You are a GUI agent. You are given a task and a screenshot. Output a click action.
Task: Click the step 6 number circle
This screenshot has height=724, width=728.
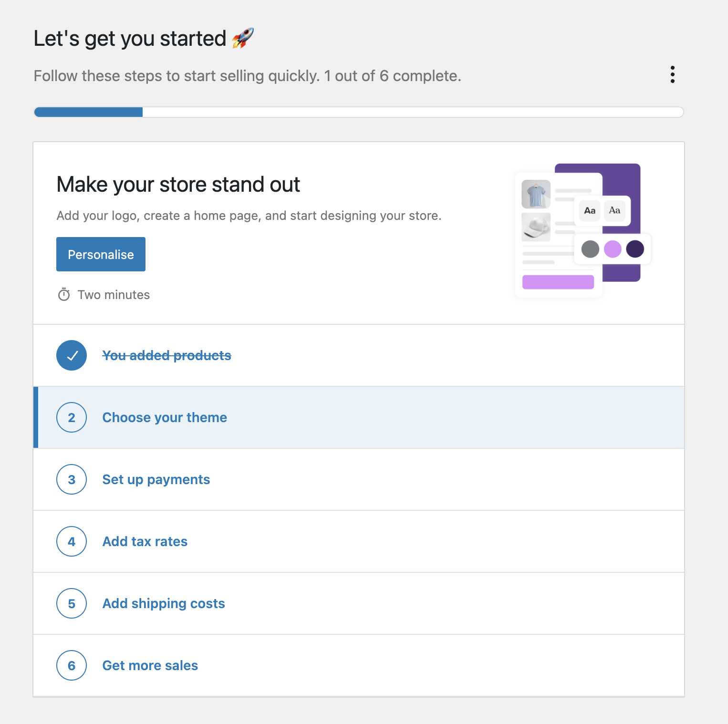[72, 665]
